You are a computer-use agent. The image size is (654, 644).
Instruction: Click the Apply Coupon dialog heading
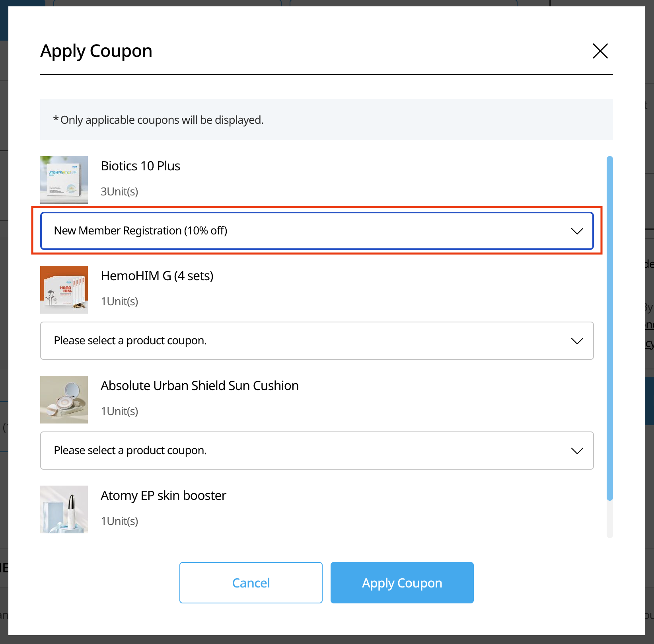pyautogui.click(x=96, y=51)
